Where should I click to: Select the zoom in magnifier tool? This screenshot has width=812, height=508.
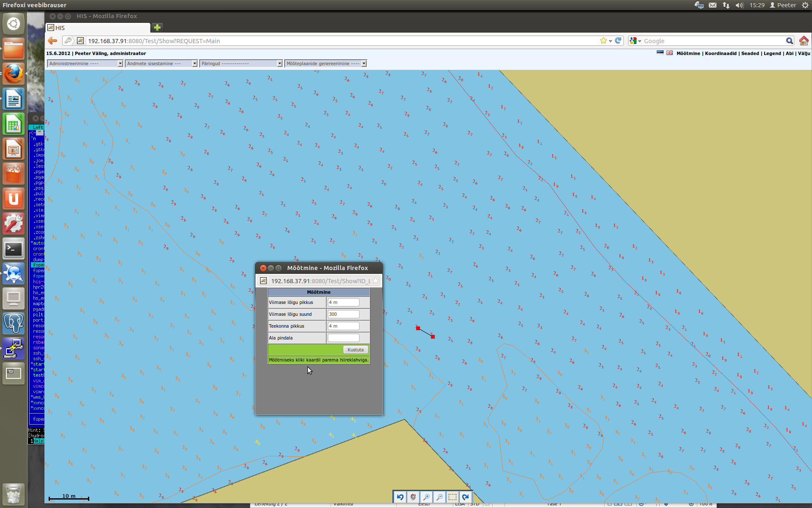[x=426, y=497]
